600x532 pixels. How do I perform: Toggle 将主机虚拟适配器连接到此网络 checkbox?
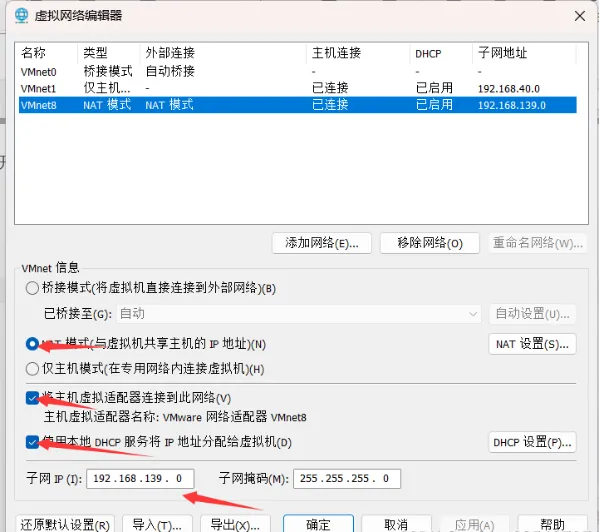click(x=32, y=398)
